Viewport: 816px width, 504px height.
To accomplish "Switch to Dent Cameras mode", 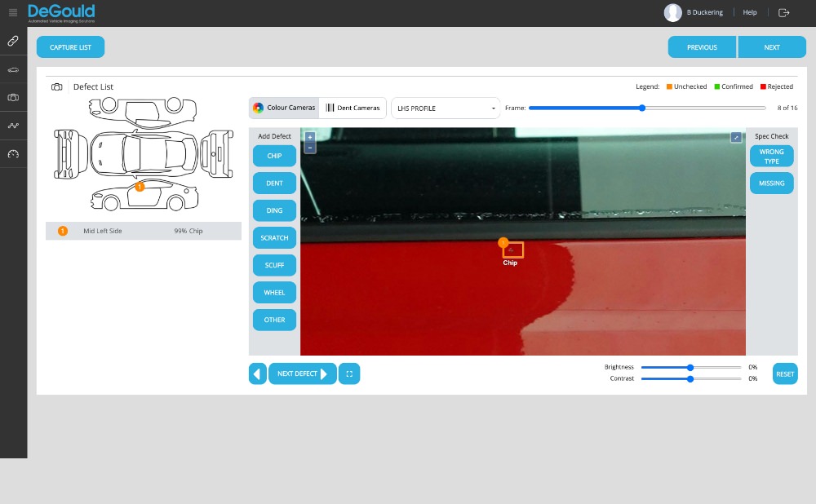I will point(353,108).
